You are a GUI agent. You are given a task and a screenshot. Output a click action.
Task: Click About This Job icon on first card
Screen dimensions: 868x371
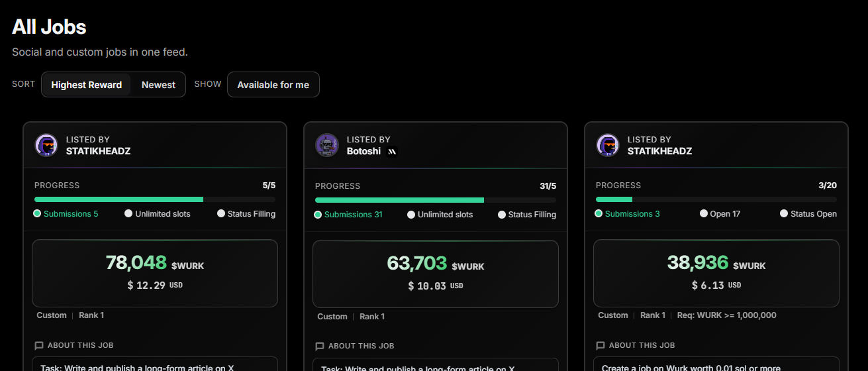click(39, 345)
